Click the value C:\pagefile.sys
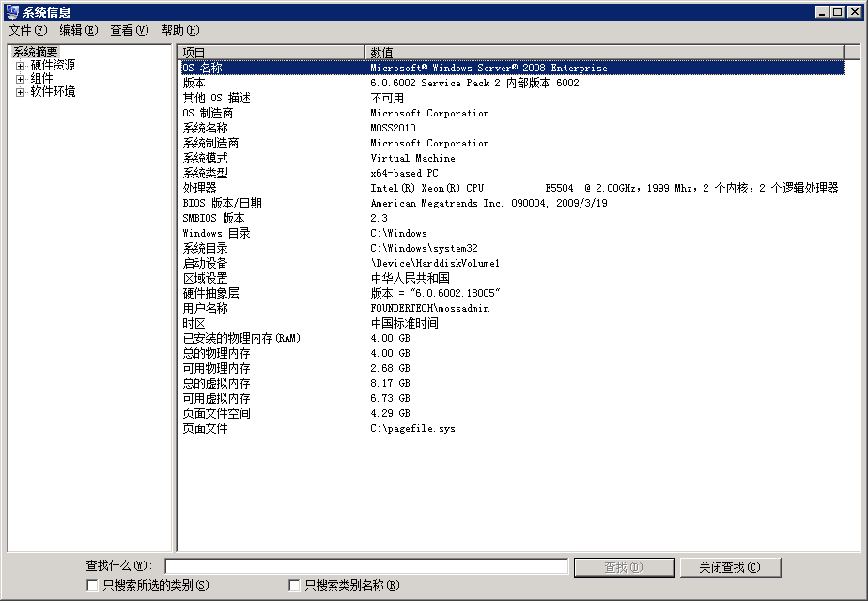 (x=413, y=428)
